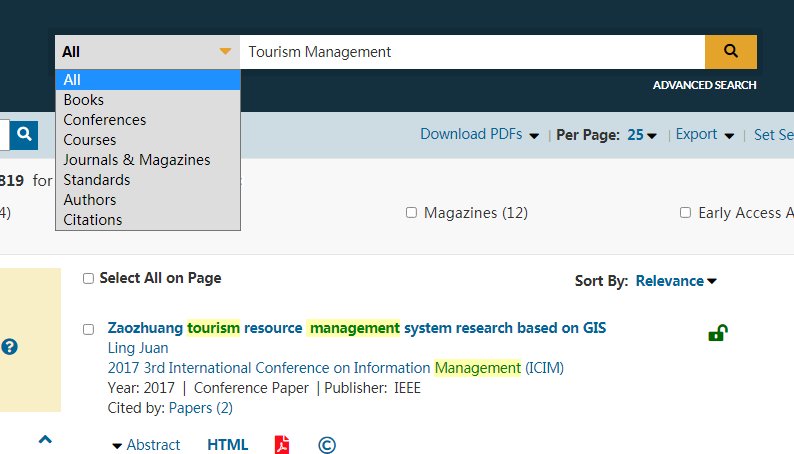Click the blue question mark help icon

coord(10,347)
